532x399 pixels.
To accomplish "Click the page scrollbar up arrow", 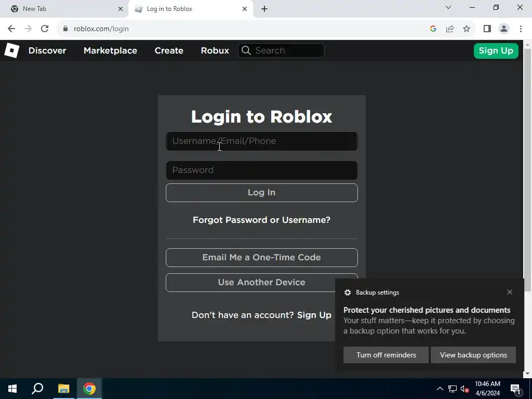I will point(528,44).
